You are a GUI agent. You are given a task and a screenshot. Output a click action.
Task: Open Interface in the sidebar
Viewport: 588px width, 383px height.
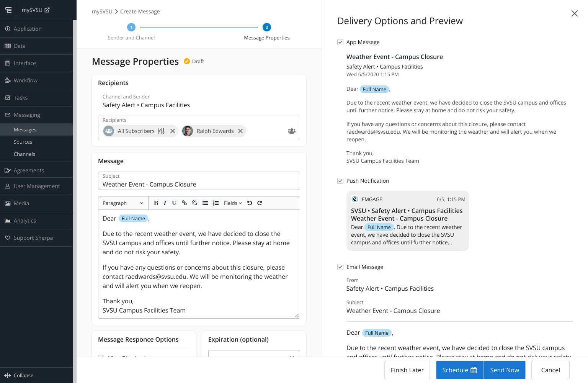pyautogui.click(x=36, y=63)
